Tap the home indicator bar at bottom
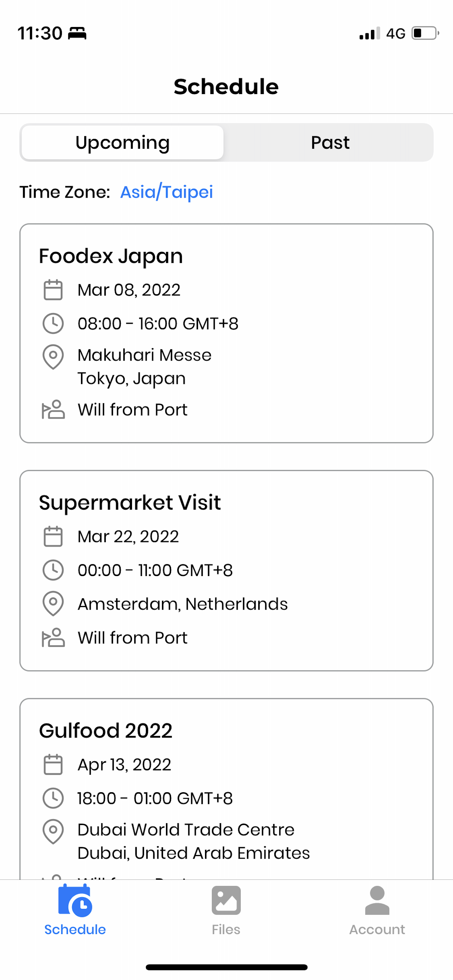Image resolution: width=453 pixels, height=980 pixels. [x=226, y=967]
